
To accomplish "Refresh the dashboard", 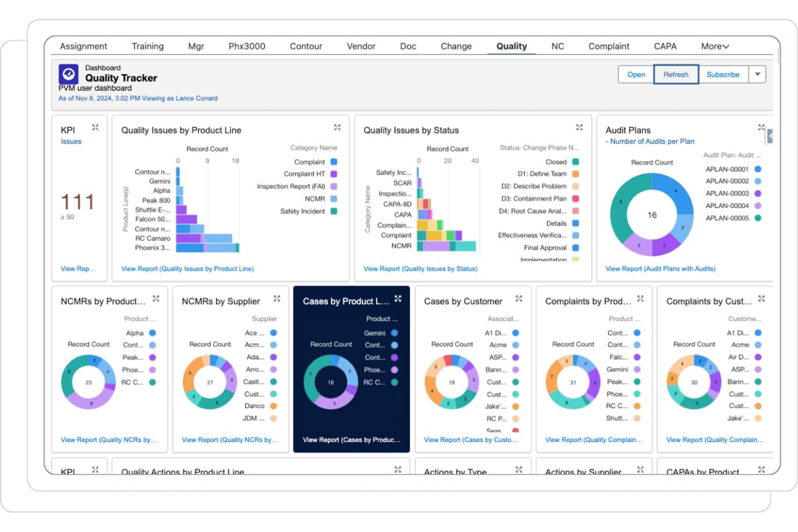I will tap(676, 74).
